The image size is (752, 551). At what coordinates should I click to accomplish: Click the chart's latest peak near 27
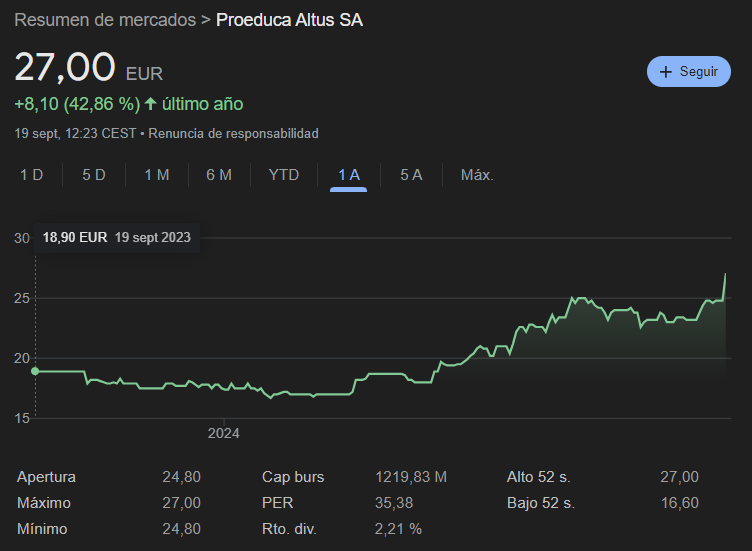[x=725, y=274]
